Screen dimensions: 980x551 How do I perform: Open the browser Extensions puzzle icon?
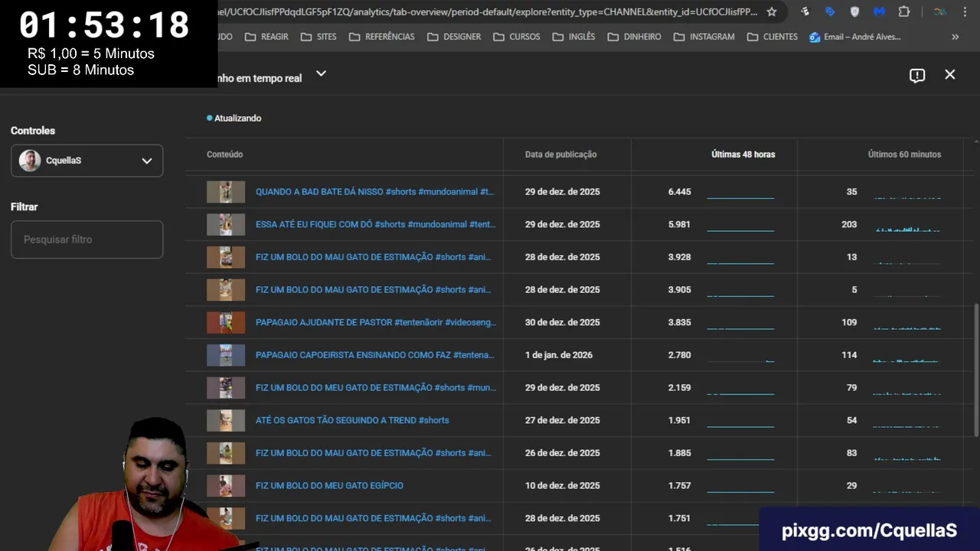[x=904, y=11]
